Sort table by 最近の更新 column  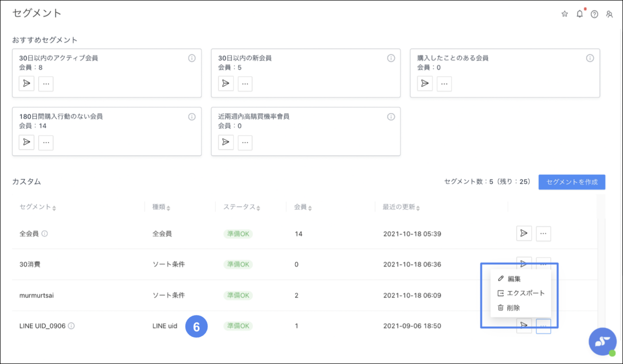401,207
